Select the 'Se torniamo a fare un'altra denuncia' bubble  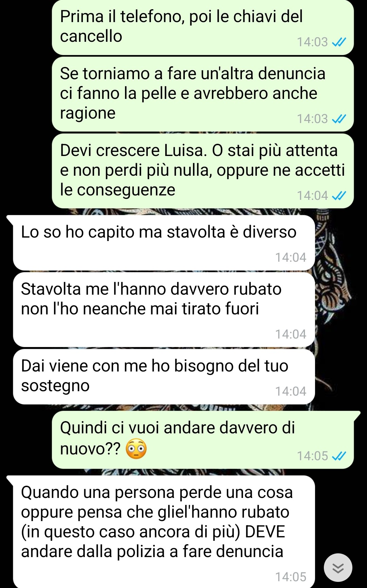coord(203,94)
